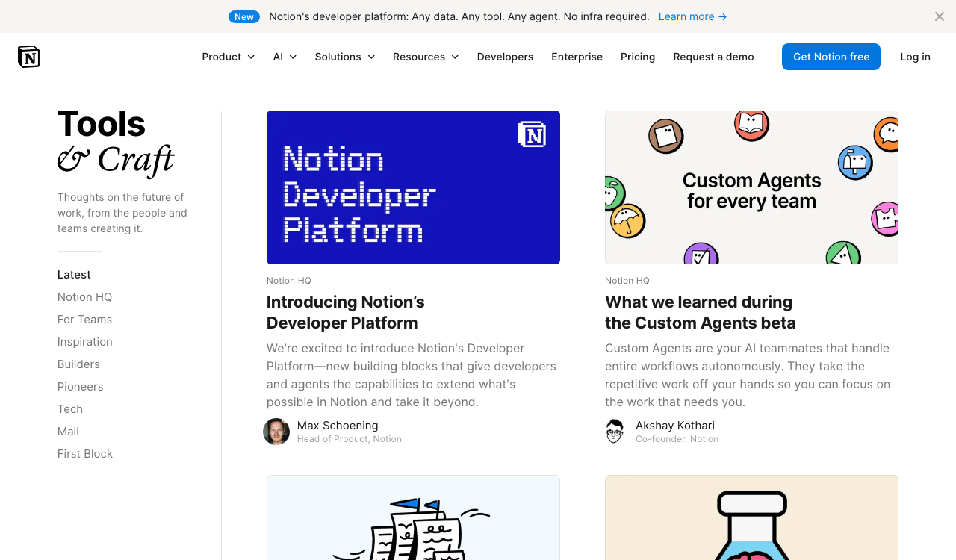The image size is (956, 560).
Task: Open Introducing Notion's Developer Platform headline
Action: tap(345, 312)
